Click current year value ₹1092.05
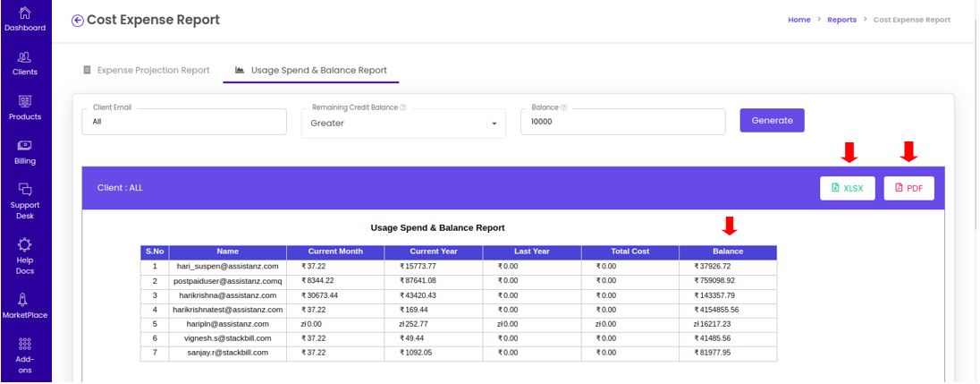This screenshot has height=384, width=980. [416, 353]
